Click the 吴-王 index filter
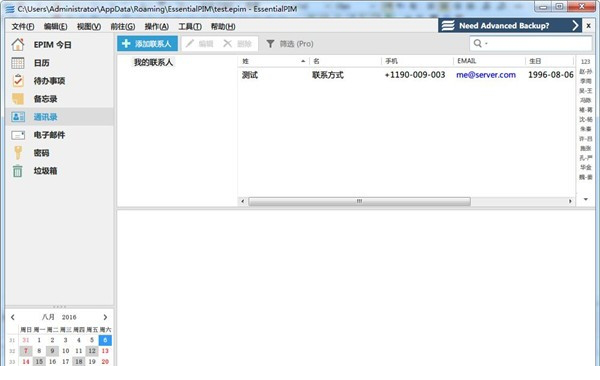This screenshot has width=600, height=380. (585, 91)
